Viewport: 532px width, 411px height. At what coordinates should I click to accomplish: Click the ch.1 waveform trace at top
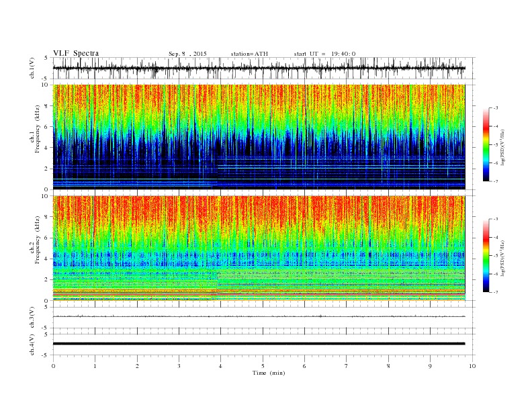[x=259, y=68]
